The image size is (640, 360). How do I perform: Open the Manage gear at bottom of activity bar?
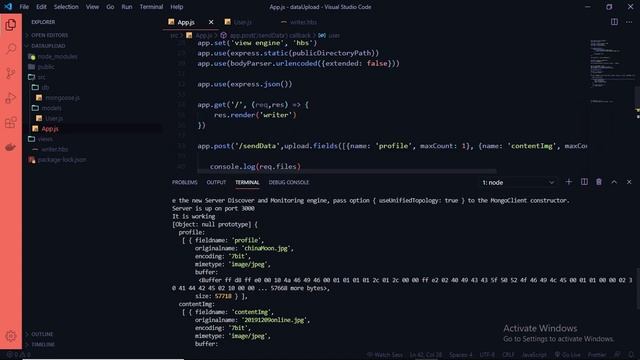11,336
